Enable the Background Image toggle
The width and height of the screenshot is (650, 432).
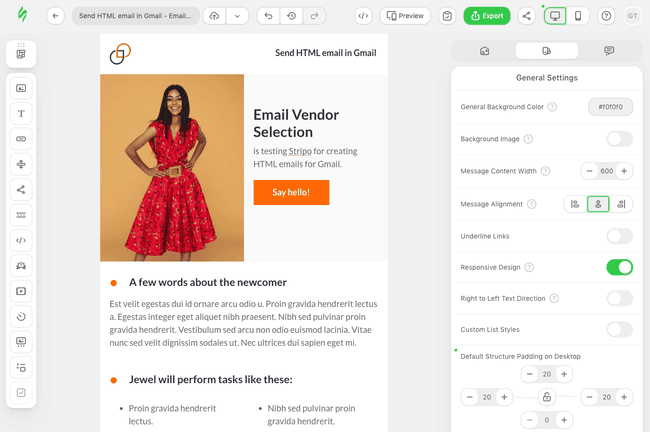tap(619, 139)
